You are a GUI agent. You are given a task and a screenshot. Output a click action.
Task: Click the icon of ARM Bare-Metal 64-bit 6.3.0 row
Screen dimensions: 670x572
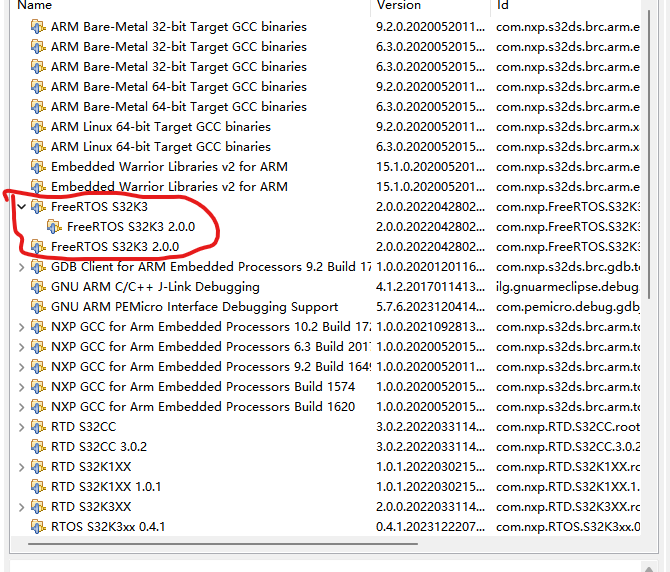pyautogui.click(x=38, y=107)
